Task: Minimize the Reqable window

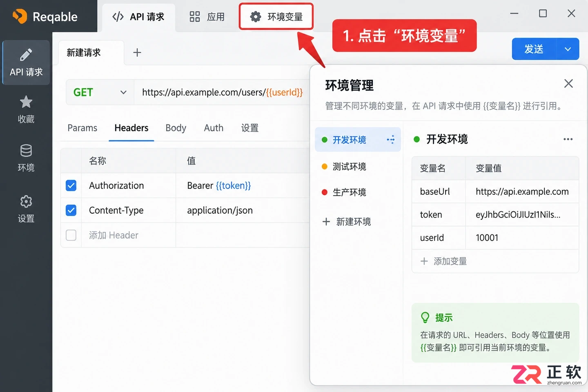Action: click(514, 13)
